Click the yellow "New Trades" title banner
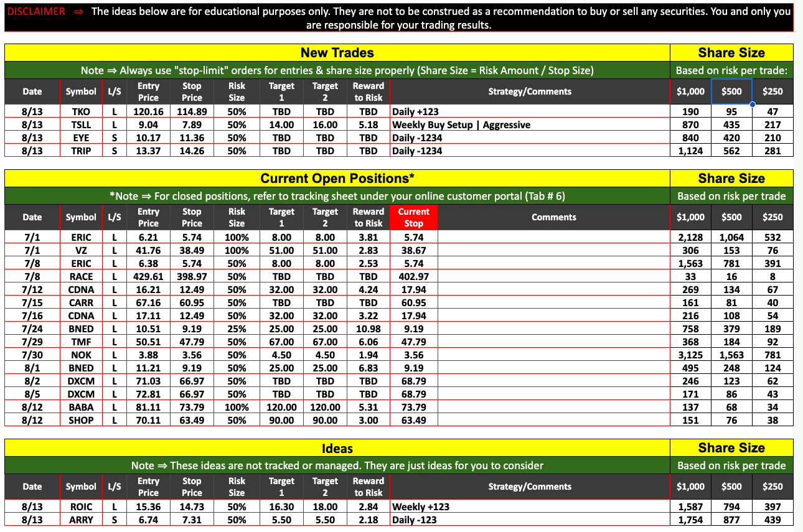Image resolution: width=803 pixels, height=532 pixels. [337, 53]
